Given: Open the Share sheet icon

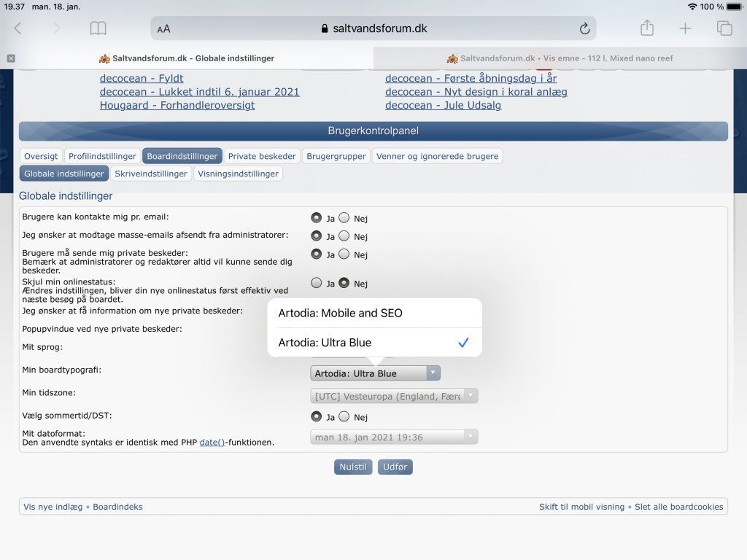Looking at the screenshot, I should (x=646, y=28).
